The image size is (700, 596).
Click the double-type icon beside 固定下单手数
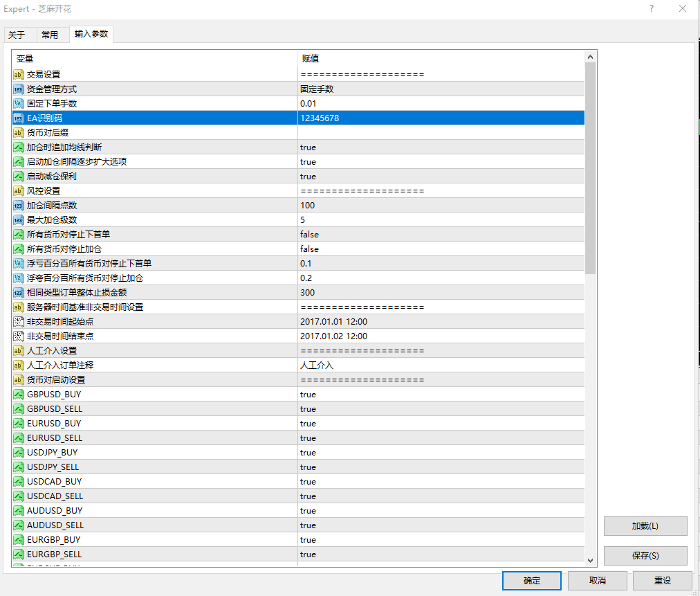[x=18, y=104]
